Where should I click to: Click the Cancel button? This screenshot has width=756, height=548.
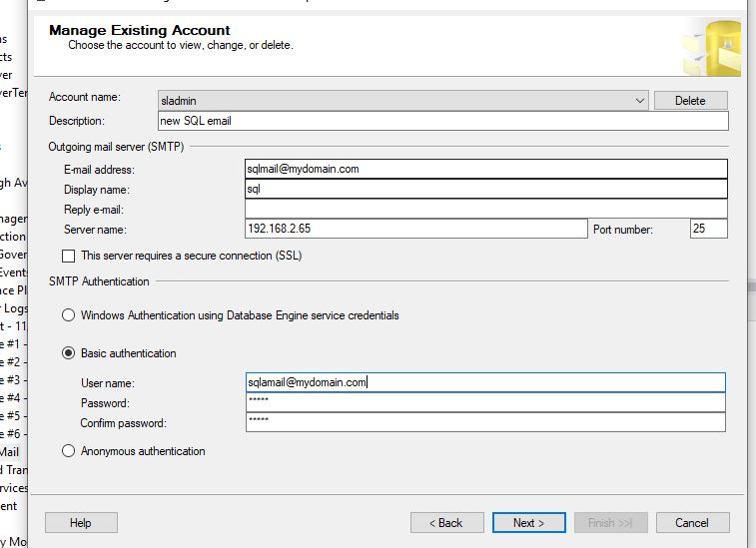pos(692,523)
